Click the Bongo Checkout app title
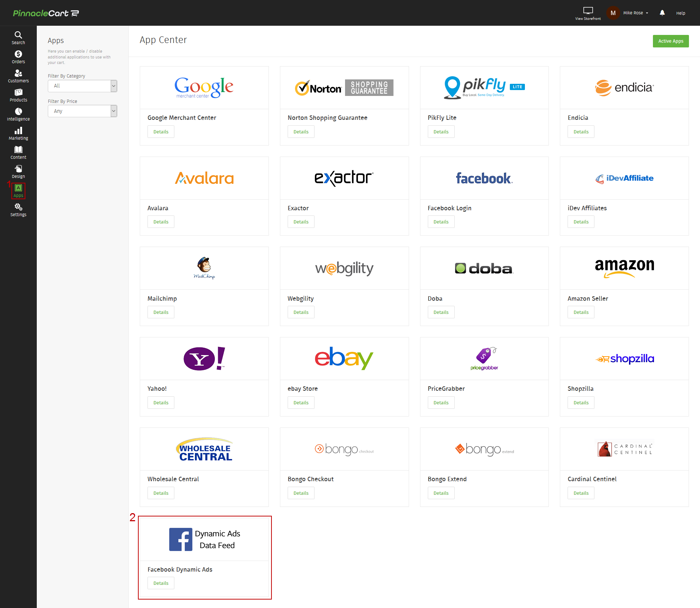The width and height of the screenshot is (700, 608). [310, 479]
